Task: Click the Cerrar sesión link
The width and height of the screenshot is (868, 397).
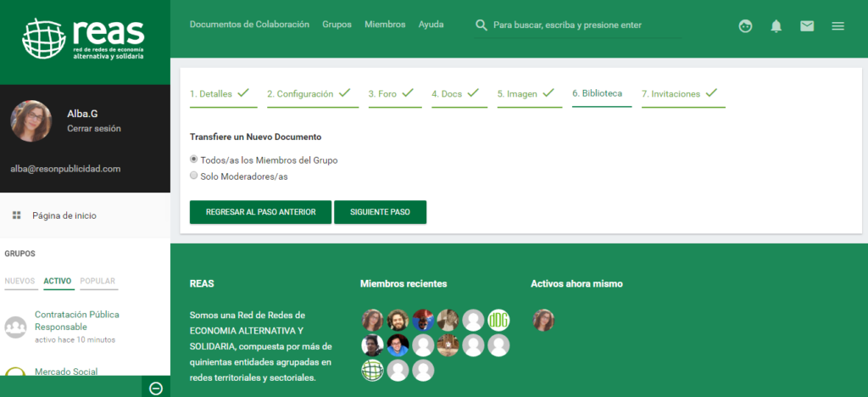Action: point(93,129)
